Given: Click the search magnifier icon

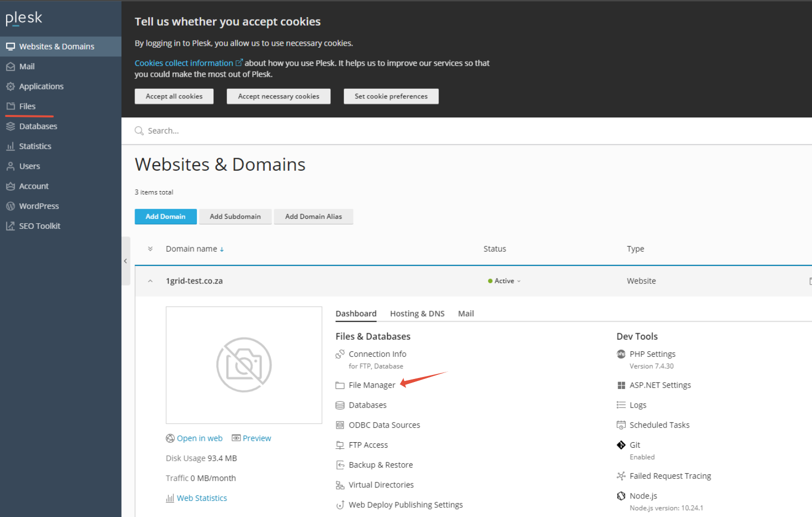Looking at the screenshot, I should (x=139, y=131).
